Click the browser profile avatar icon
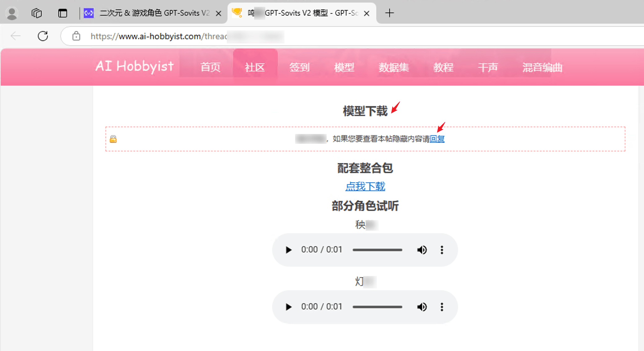Screen dimensions: 644x351 (12, 13)
